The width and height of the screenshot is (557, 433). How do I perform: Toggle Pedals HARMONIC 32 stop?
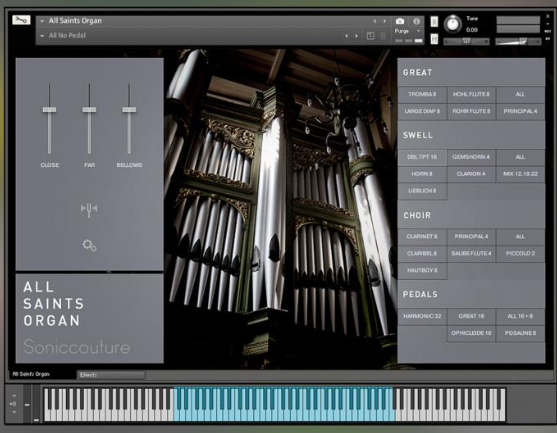coord(422,316)
